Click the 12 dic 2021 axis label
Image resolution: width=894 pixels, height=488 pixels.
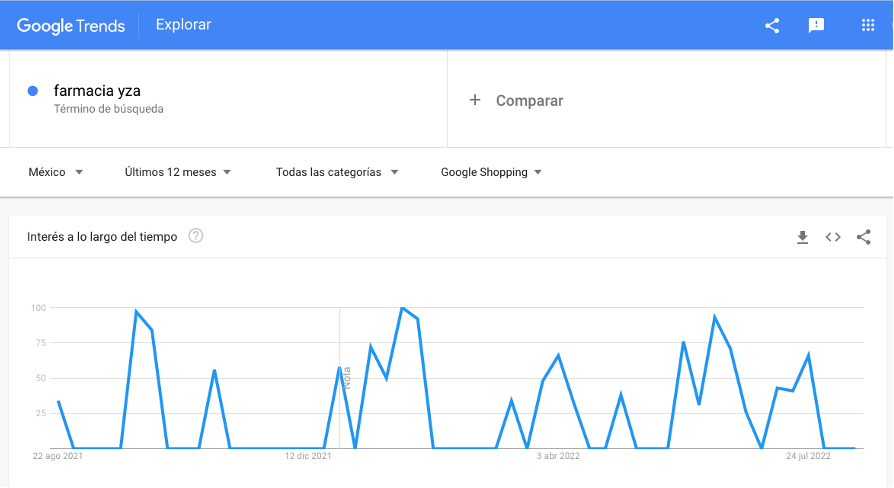(x=308, y=456)
